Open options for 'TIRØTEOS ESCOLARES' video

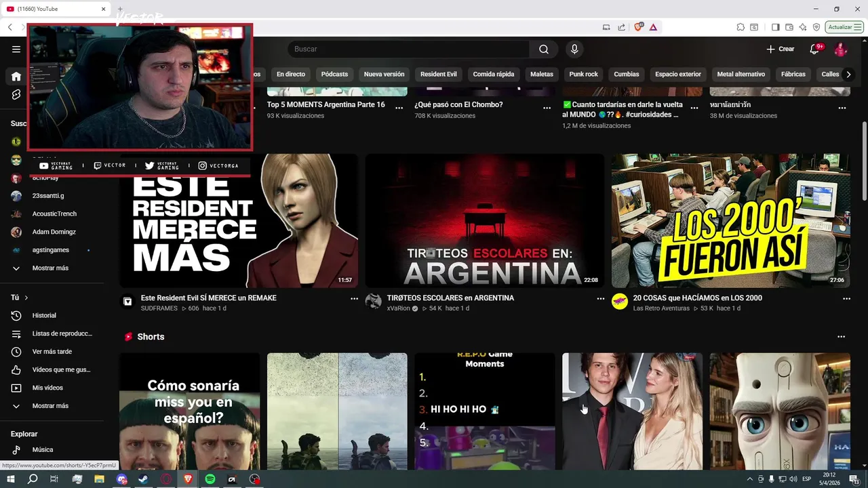click(x=600, y=298)
